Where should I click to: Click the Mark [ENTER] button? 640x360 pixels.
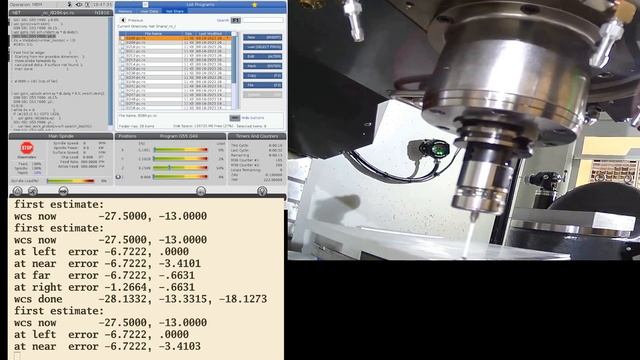(x=262, y=66)
